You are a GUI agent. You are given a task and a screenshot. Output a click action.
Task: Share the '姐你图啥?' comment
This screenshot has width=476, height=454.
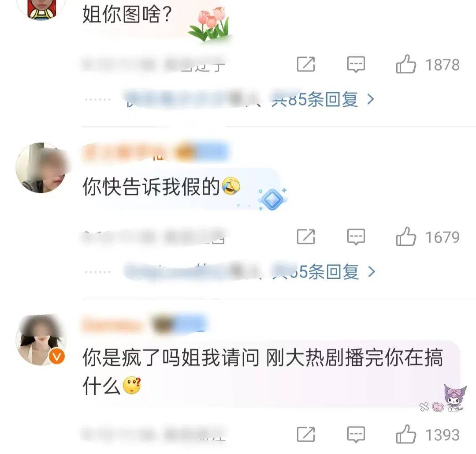(306, 64)
